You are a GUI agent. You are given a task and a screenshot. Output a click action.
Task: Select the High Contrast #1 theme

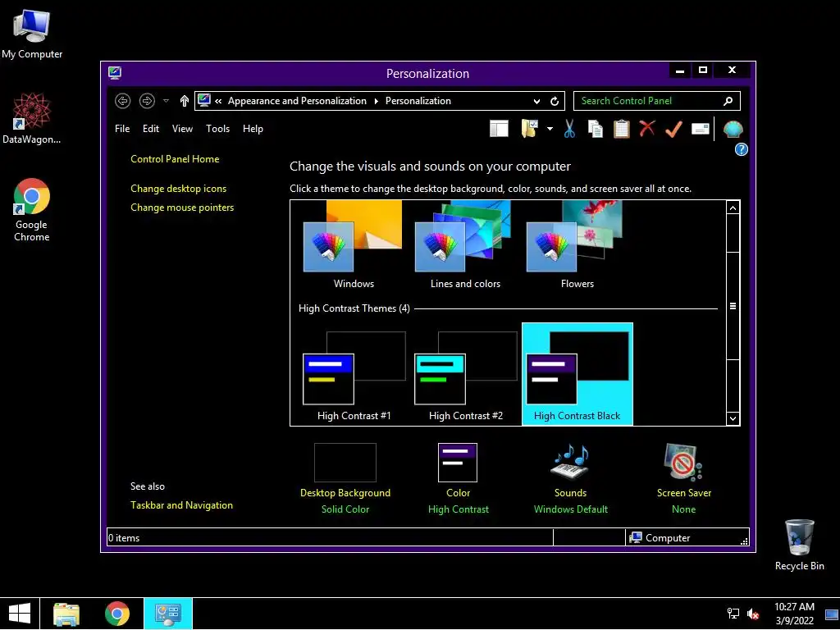[354, 375]
